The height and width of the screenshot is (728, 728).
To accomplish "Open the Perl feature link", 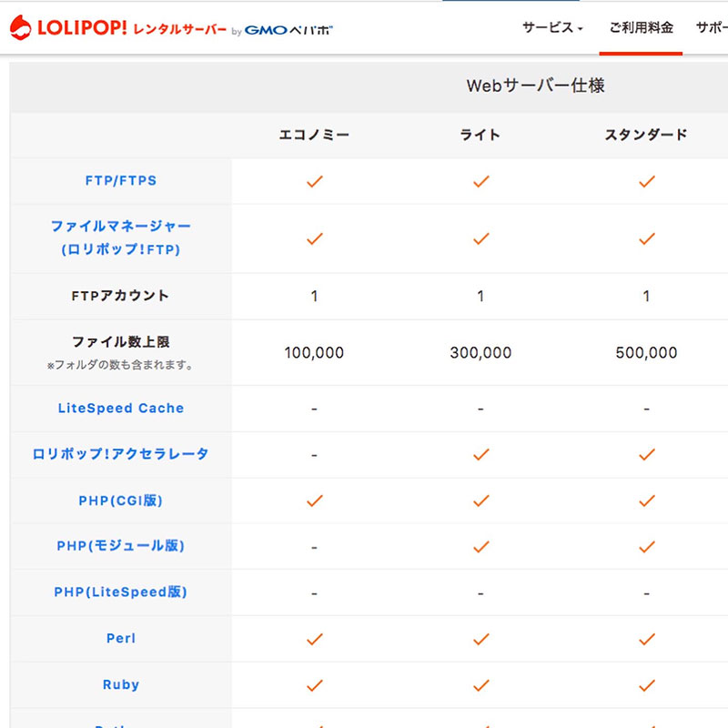I will tap(121, 639).
